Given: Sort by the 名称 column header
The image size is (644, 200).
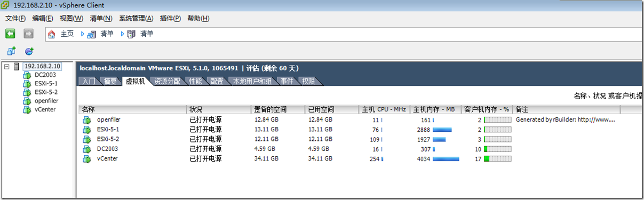Looking at the screenshot, I should coord(133,109).
